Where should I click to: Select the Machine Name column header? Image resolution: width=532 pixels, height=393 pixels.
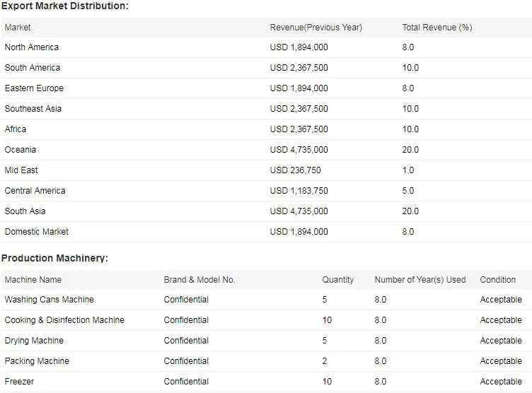(33, 280)
